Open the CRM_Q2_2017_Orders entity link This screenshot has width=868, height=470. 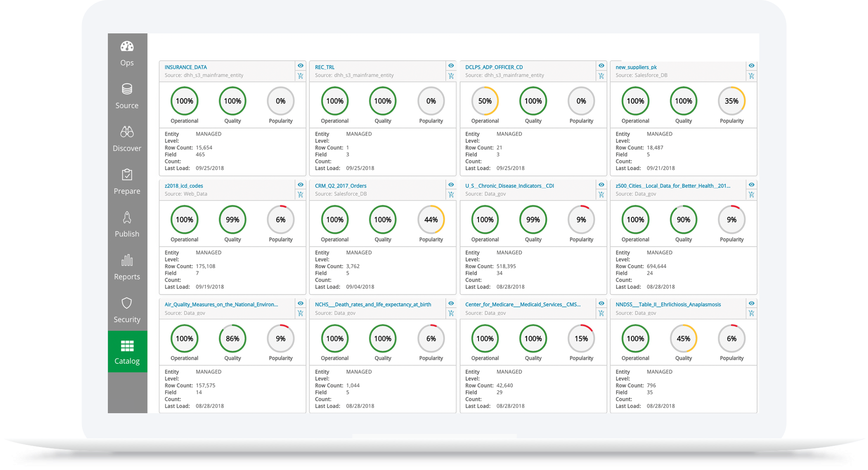click(x=340, y=186)
